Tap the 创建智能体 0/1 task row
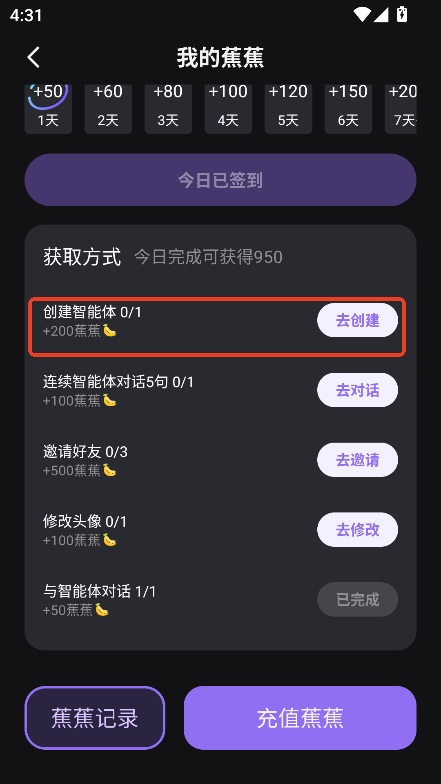Viewport: 441px width, 784px height. pyautogui.click(x=216, y=326)
